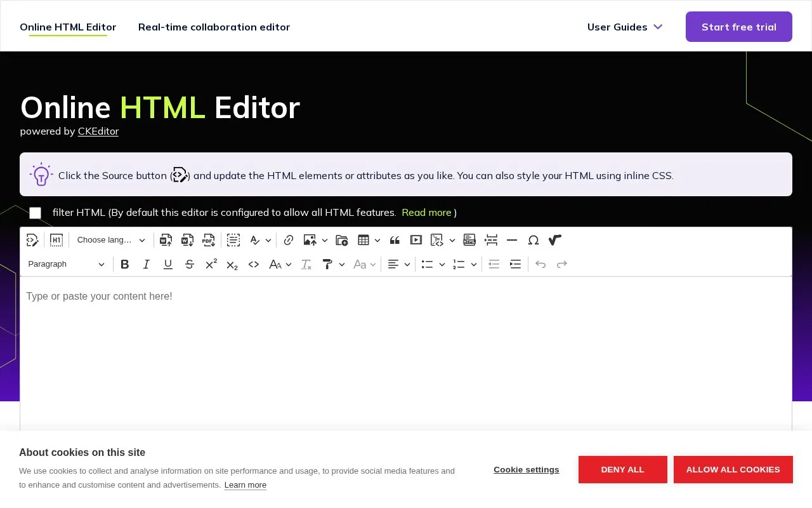Apply superscript formatting

(211, 264)
